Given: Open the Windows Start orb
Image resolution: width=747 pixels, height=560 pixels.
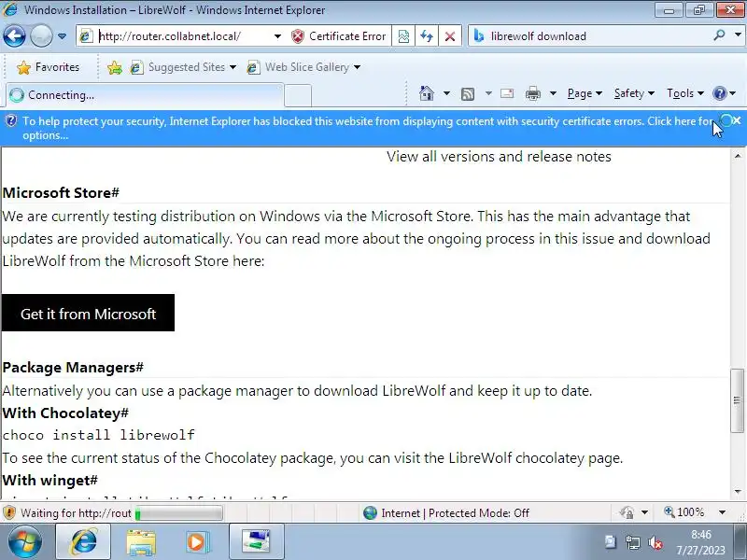Looking at the screenshot, I should 25,542.
